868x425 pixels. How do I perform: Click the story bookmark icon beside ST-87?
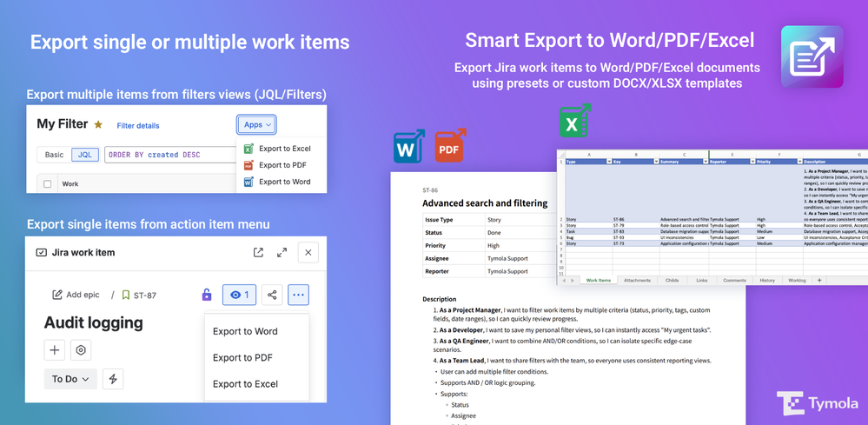click(126, 295)
